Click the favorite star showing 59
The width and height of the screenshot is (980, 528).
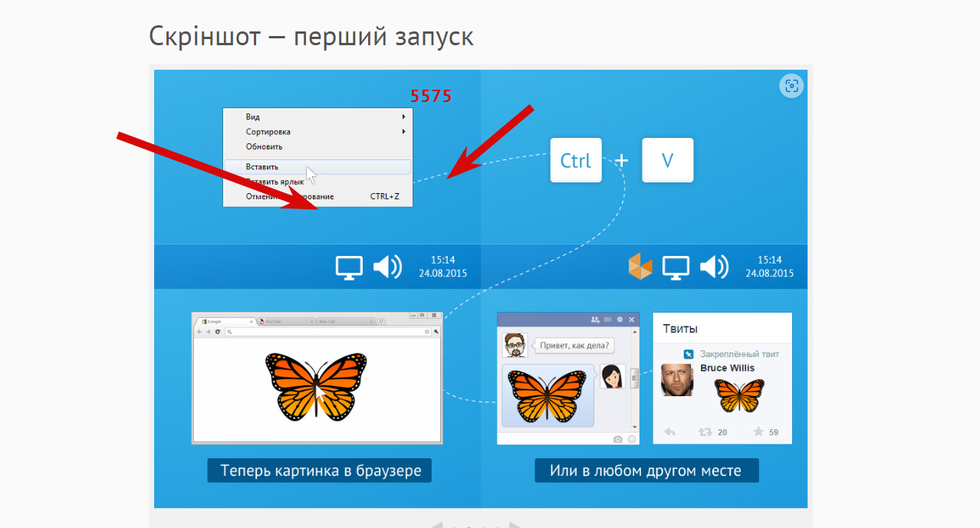pyautogui.click(x=758, y=432)
